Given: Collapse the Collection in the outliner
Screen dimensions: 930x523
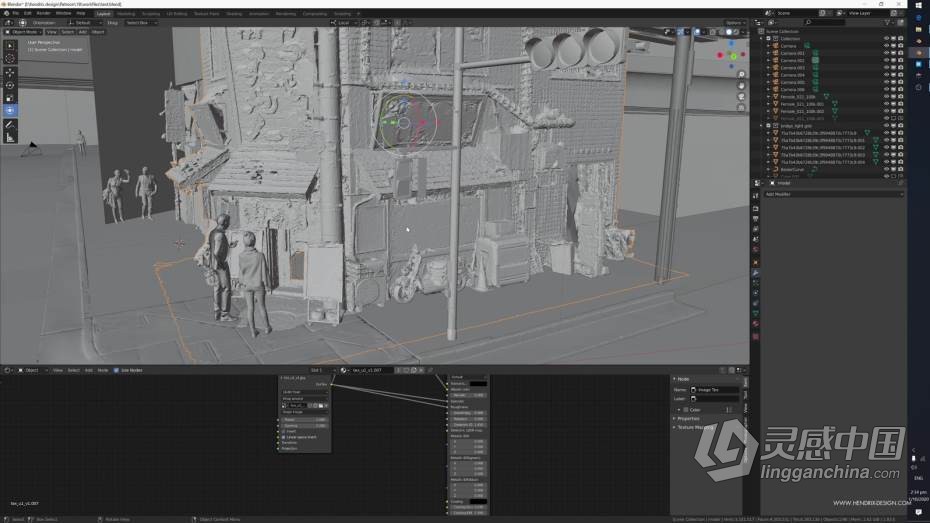Looking at the screenshot, I should coord(762,39).
